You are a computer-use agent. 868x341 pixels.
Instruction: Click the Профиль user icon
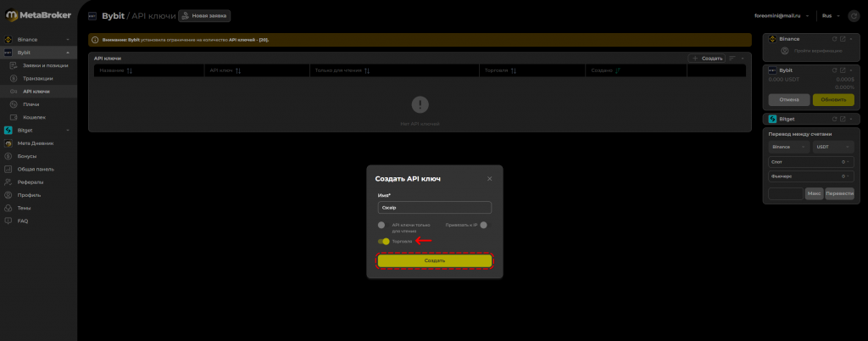click(8, 195)
